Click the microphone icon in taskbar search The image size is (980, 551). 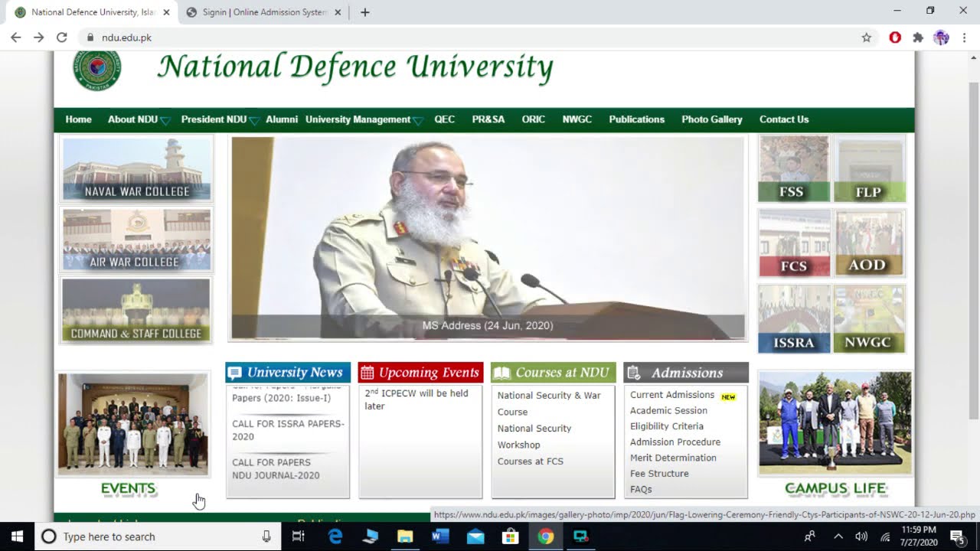(x=266, y=536)
